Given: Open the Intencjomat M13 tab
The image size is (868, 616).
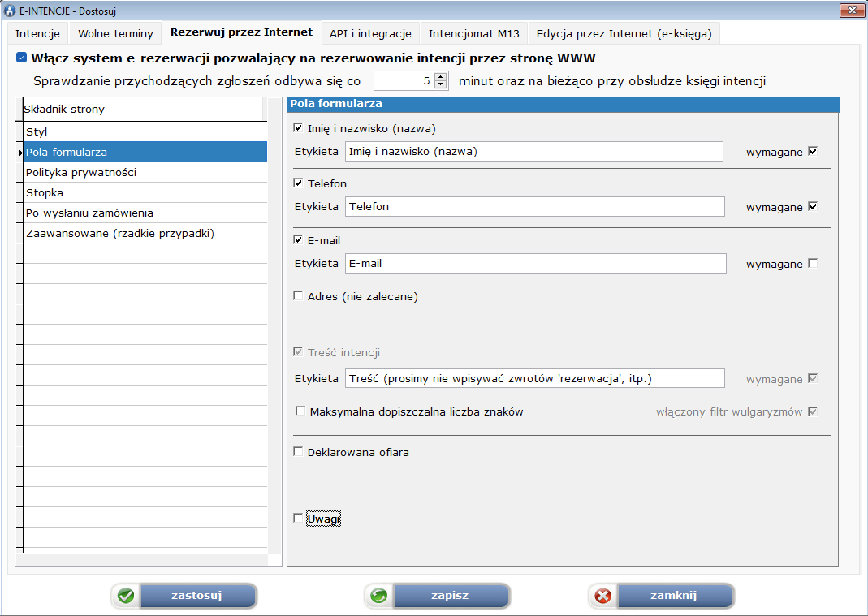Looking at the screenshot, I should coord(474,34).
